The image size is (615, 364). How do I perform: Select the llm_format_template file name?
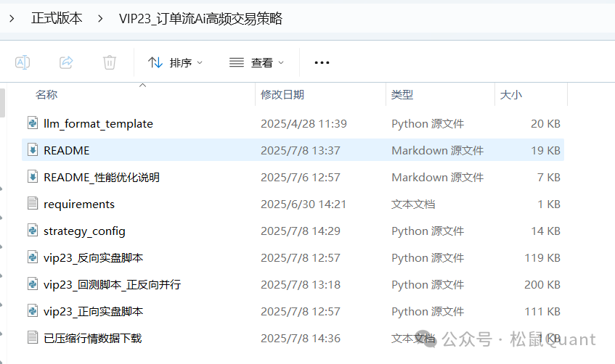[x=99, y=124]
